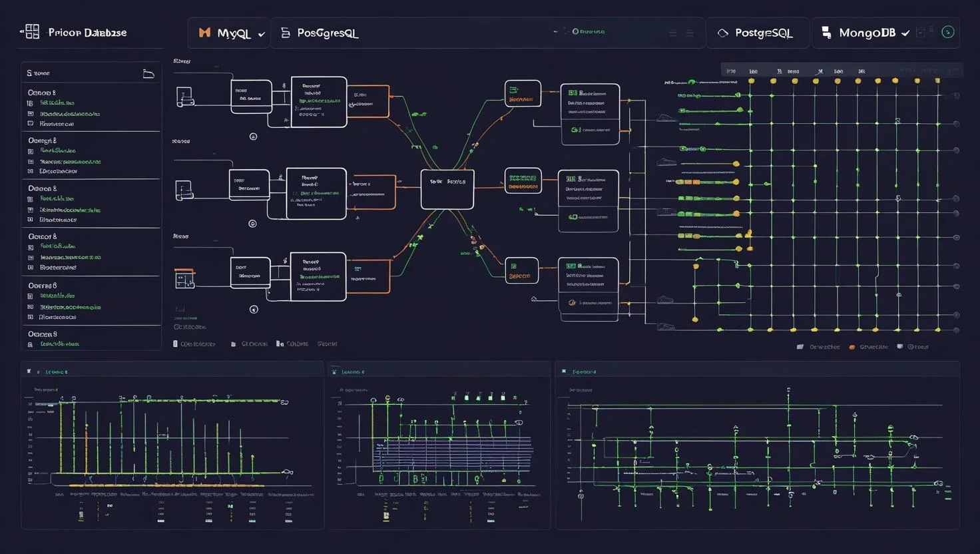980x554 pixels.
Task: Toggle checkbox of only row in last sidebar group
Action: pyautogui.click(x=31, y=344)
